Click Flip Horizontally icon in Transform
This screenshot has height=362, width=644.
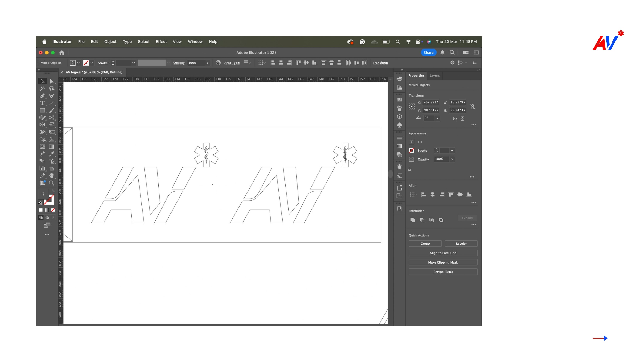pyautogui.click(x=455, y=118)
